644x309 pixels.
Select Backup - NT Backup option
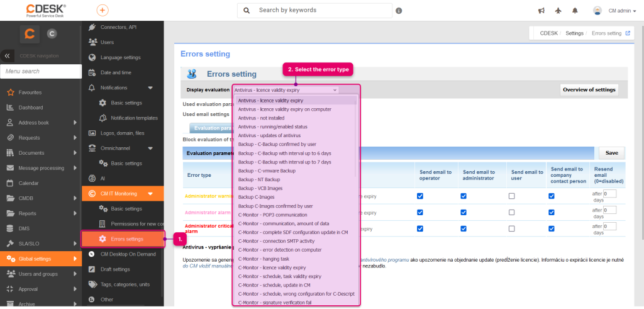pos(259,179)
